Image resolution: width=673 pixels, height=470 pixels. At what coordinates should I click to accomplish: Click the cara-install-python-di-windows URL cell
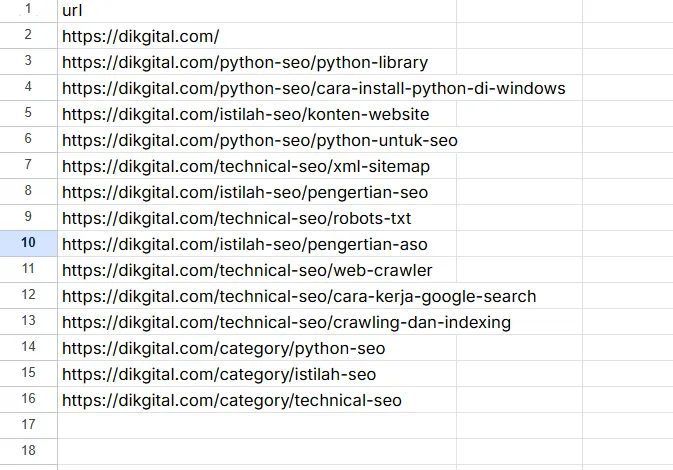click(313, 88)
